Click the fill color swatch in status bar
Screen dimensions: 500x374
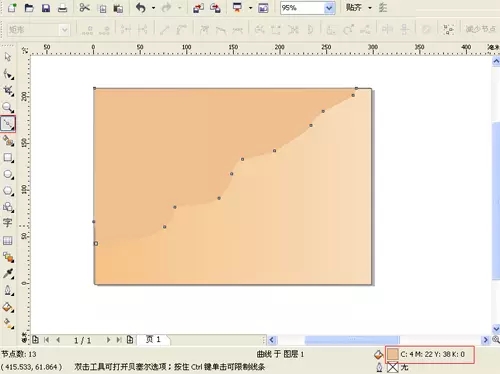(393, 354)
